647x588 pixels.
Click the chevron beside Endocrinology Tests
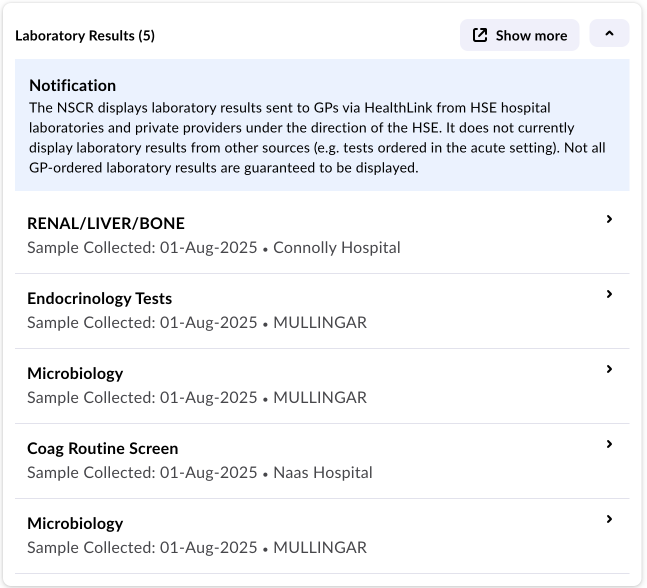(609, 295)
